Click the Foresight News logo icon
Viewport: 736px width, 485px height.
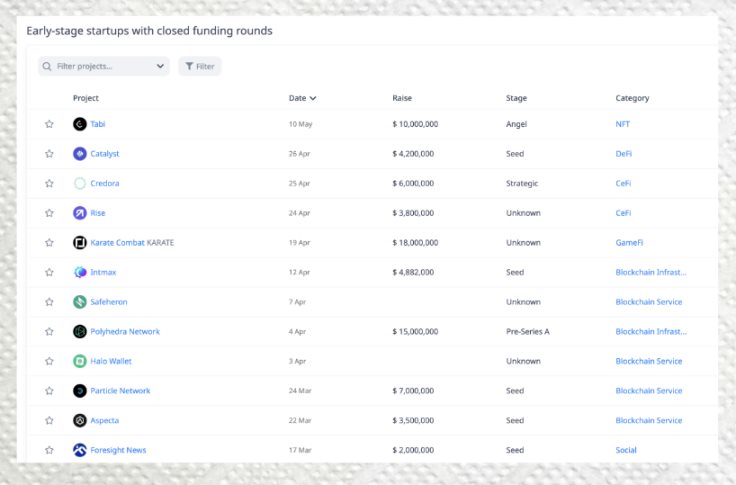80,450
